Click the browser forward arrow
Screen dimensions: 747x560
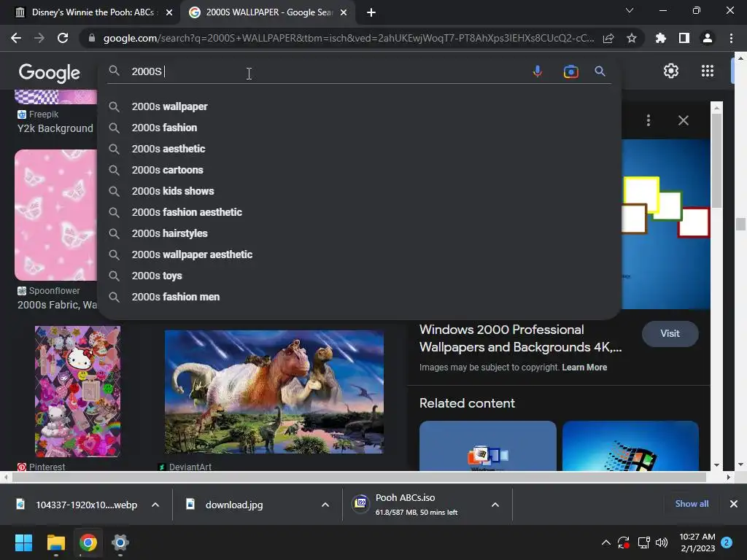point(39,38)
